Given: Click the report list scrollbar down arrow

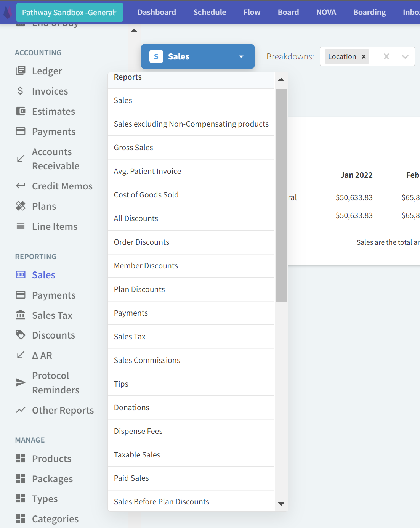Looking at the screenshot, I should pyautogui.click(x=281, y=504).
